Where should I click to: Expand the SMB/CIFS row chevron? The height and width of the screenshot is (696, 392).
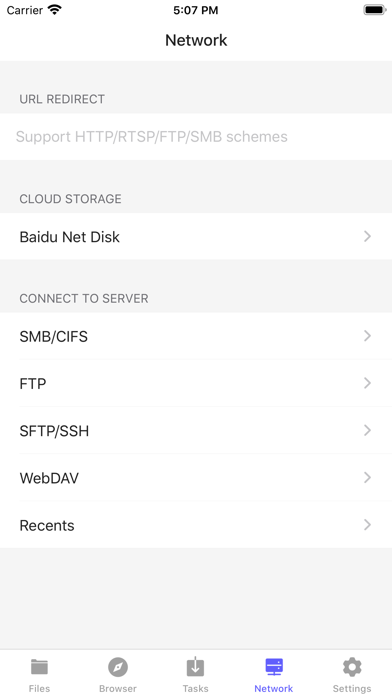367,336
